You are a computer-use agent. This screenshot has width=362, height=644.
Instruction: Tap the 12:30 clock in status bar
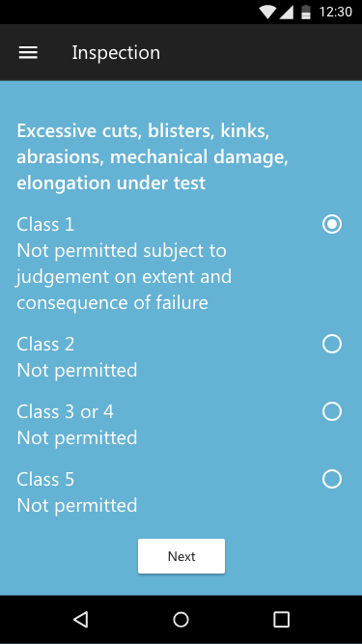(335, 13)
